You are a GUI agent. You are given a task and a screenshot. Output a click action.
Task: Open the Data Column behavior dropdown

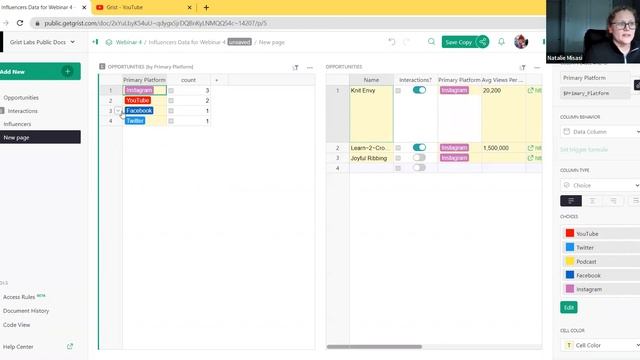tap(600, 131)
